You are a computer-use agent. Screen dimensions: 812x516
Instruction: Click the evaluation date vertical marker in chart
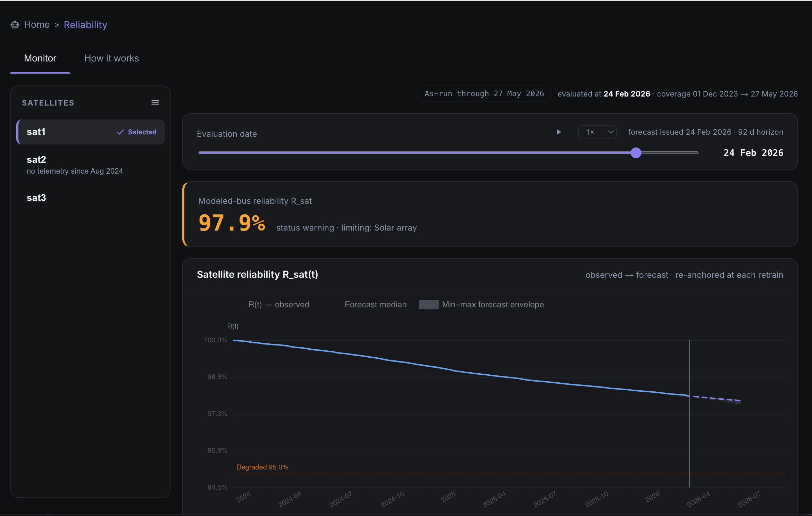pos(689,414)
